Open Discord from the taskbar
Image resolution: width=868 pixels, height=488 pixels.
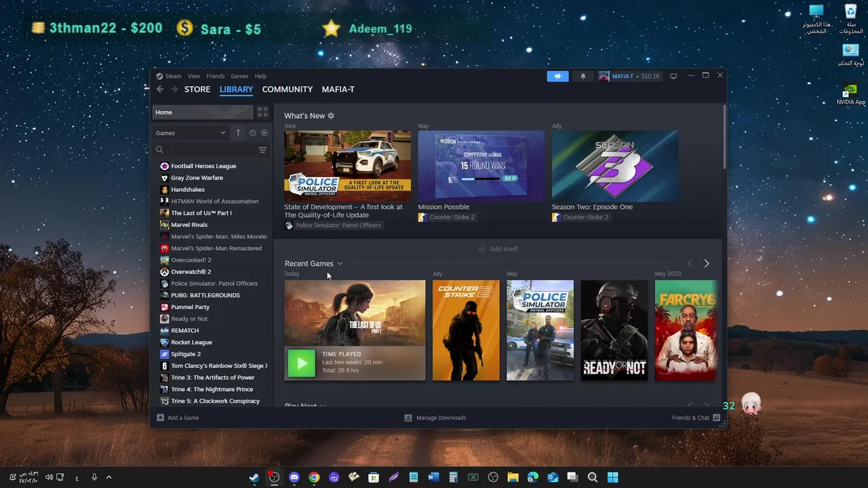coord(294,477)
